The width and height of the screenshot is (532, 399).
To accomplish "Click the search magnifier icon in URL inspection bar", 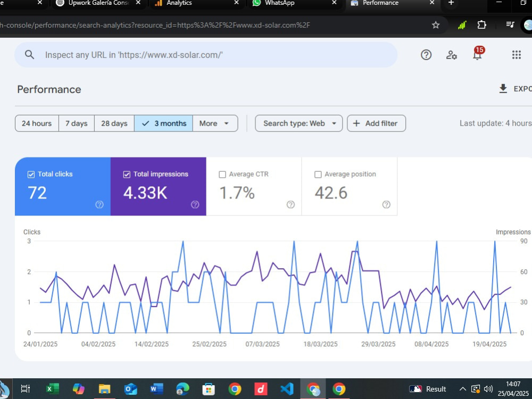I will pyautogui.click(x=29, y=55).
